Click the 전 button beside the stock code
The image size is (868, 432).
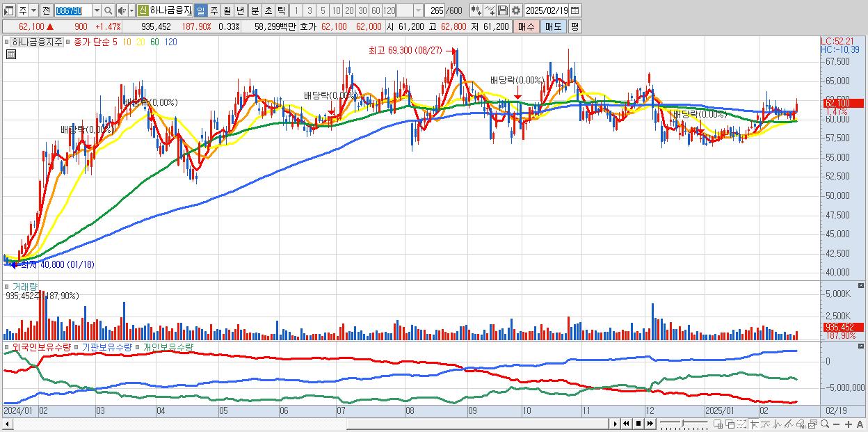(x=46, y=10)
